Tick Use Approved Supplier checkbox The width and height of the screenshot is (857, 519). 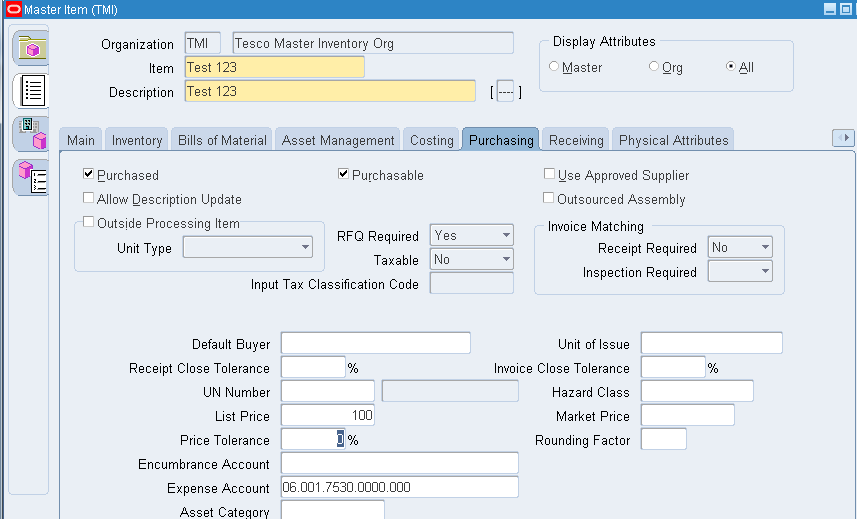pyautogui.click(x=549, y=174)
